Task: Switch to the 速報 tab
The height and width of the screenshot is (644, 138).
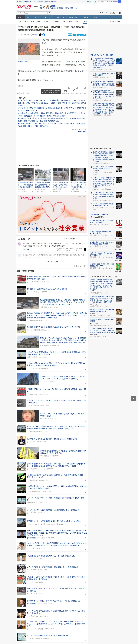Action: click(28, 17)
